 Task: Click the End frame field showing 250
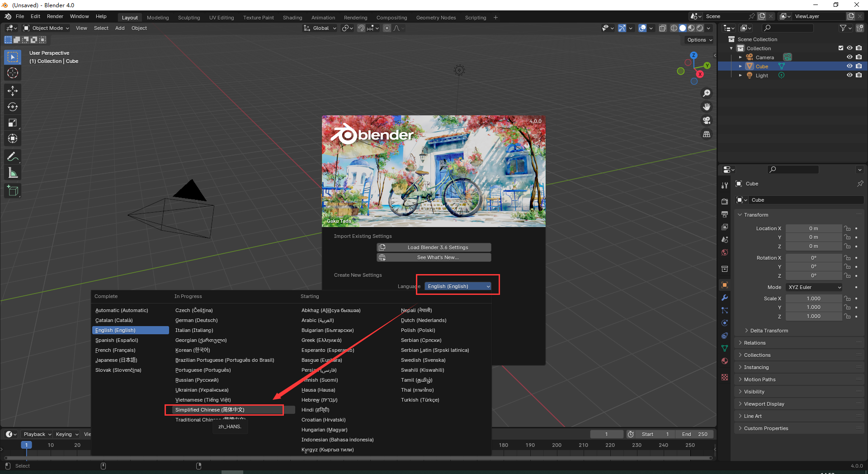coord(695,434)
